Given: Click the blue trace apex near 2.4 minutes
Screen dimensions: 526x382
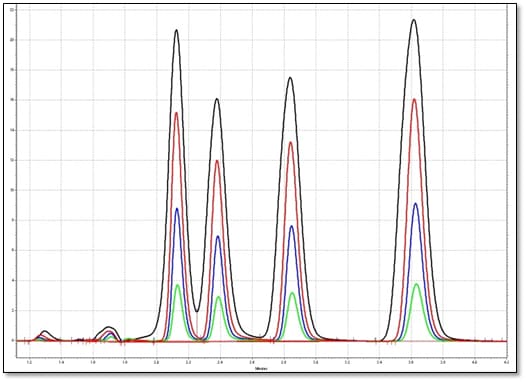Looking at the screenshot, I should pos(218,237).
